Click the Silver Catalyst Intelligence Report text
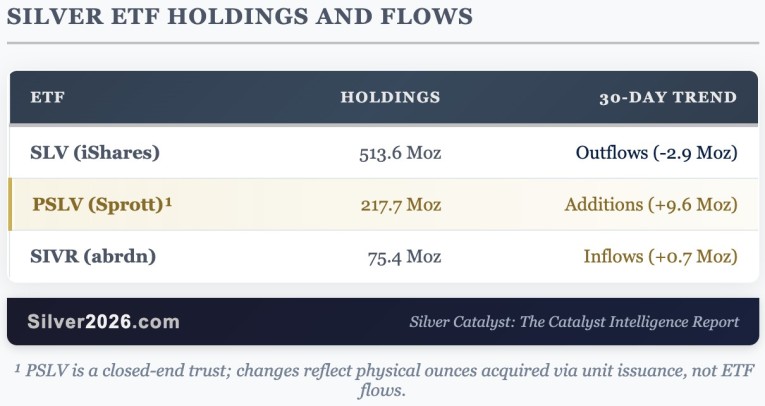This screenshot has width=765, height=406. pyautogui.click(x=574, y=322)
